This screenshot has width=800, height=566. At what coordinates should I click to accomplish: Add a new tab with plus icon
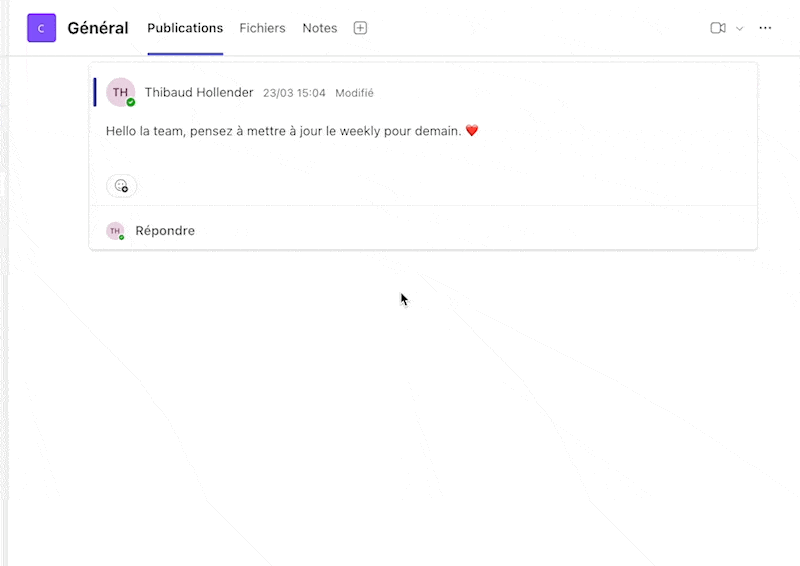[x=361, y=28]
